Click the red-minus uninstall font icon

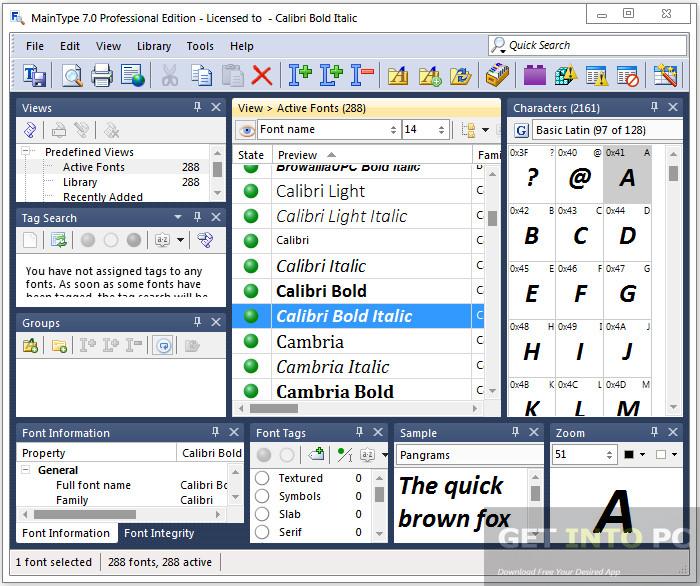pyautogui.click(x=362, y=75)
